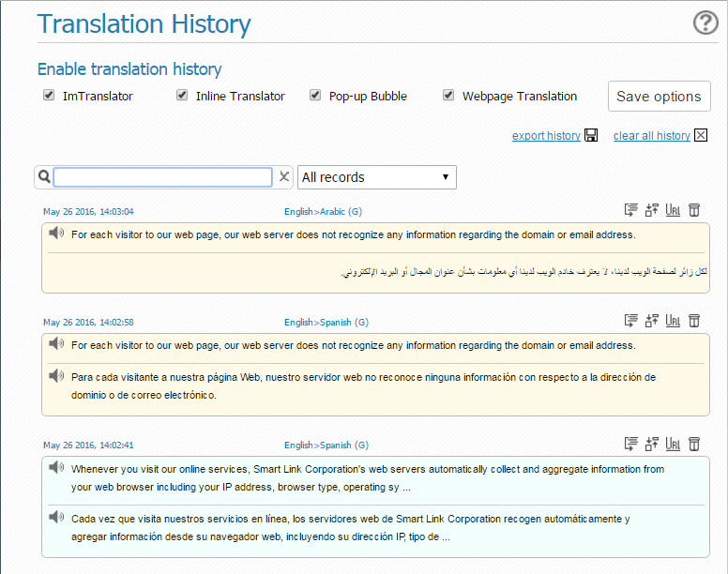Click the magnifying glass search icon

coord(44,176)
